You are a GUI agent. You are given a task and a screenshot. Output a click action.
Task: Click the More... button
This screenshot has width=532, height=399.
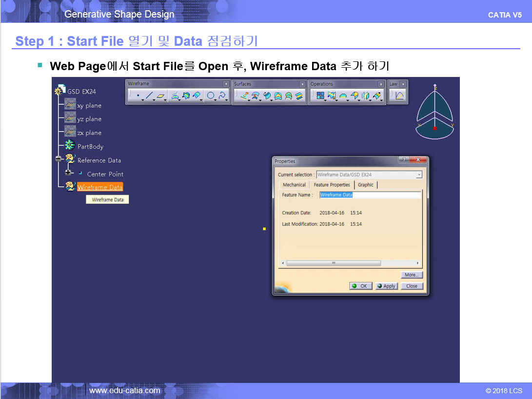point(411,275)
